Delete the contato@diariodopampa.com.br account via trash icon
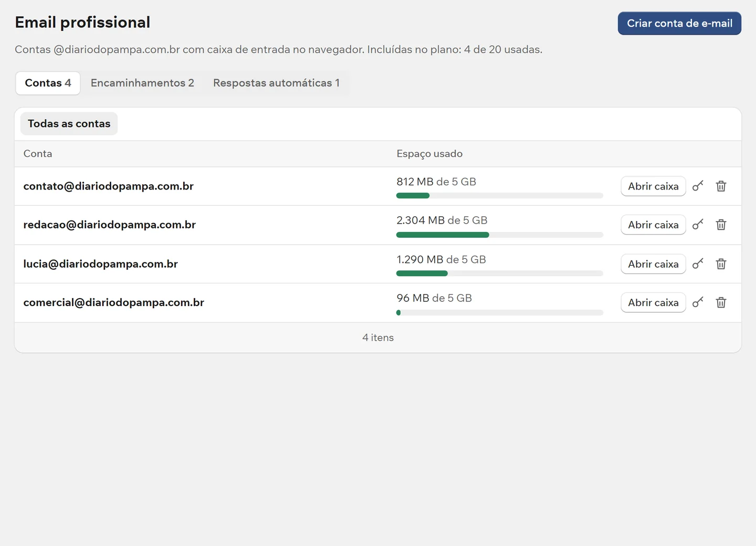The height and width of the screenshot is (546, 756). click(721, 186)
